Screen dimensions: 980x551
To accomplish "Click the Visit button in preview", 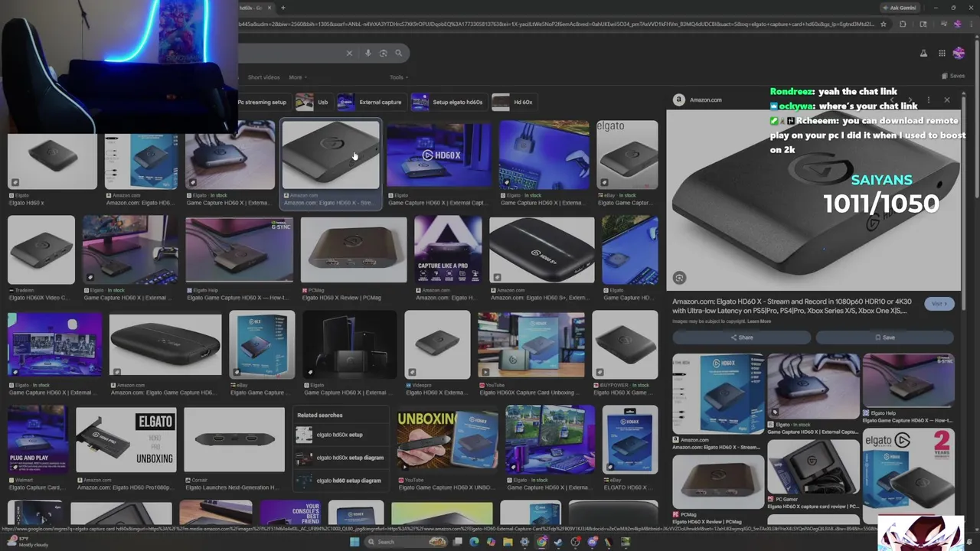I will [939, 304].
